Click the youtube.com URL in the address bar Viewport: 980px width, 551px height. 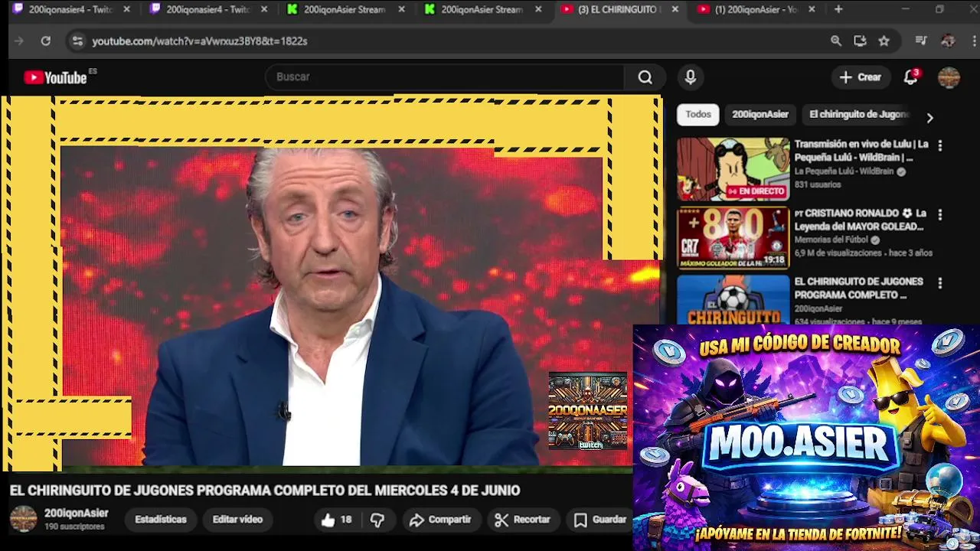[200, 41]
